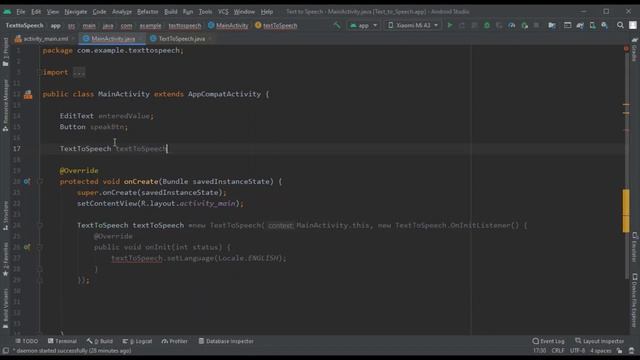Open the Gradle side panel
Viewport: 640px width, 360px height.
coord(634,50)
